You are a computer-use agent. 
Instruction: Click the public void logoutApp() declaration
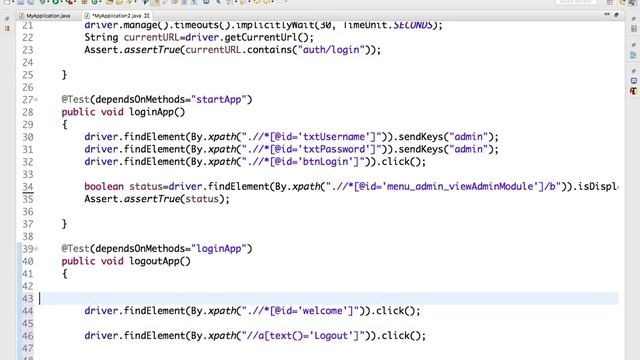[126, 261]
